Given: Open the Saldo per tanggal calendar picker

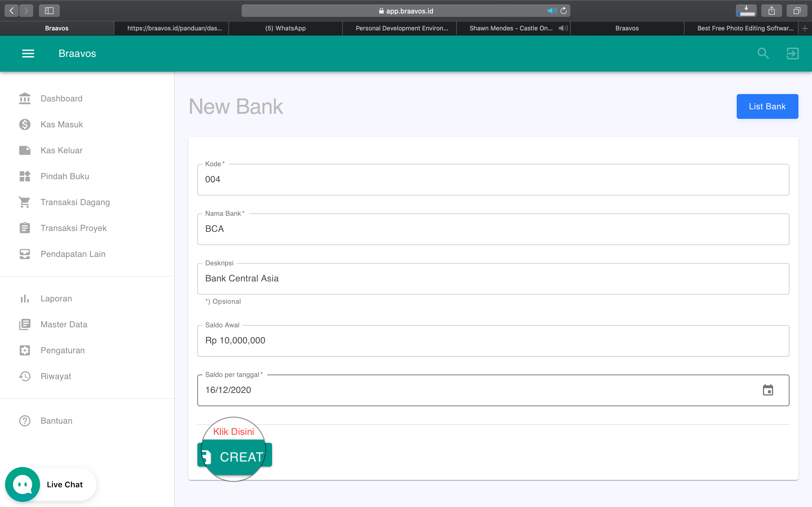Looking at the screenshot, I should (769, 390).
